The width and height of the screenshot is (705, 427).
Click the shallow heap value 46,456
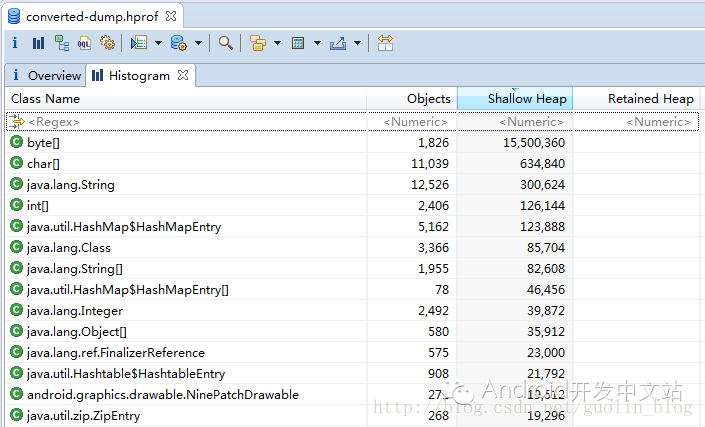click(546, 289)
